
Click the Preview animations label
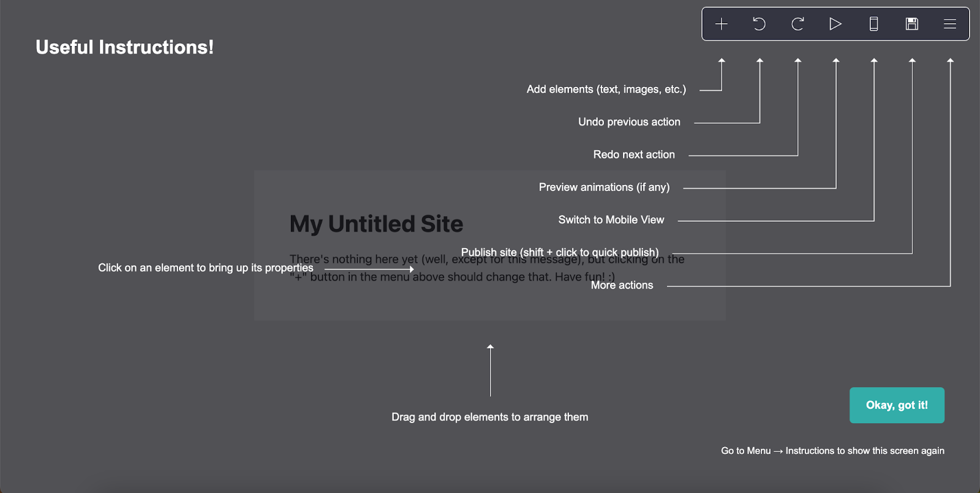tap(603, 187)
